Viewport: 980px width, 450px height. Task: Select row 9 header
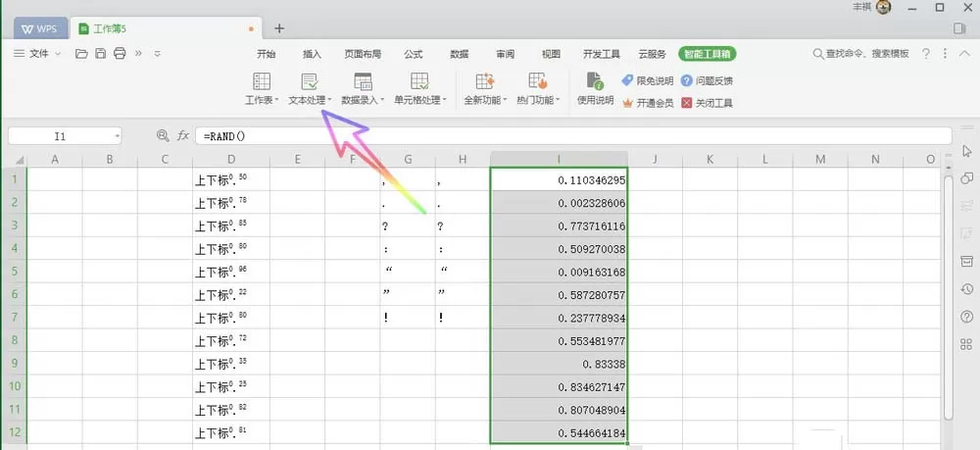click(15, 363)
